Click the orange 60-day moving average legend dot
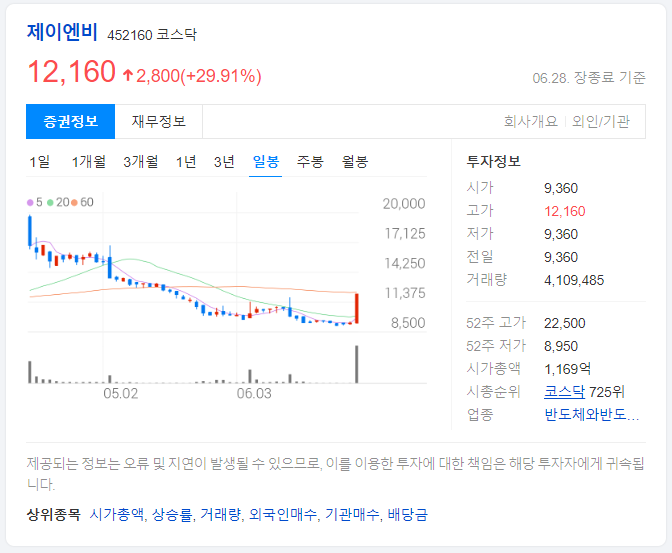672x553 pixels. click(x=74, y=202)
